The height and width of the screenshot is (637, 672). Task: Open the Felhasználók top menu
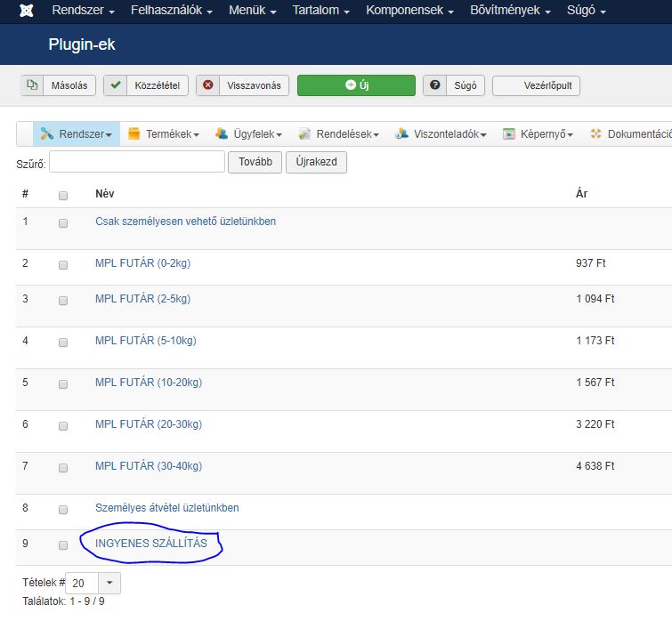(x=172, y=11)
